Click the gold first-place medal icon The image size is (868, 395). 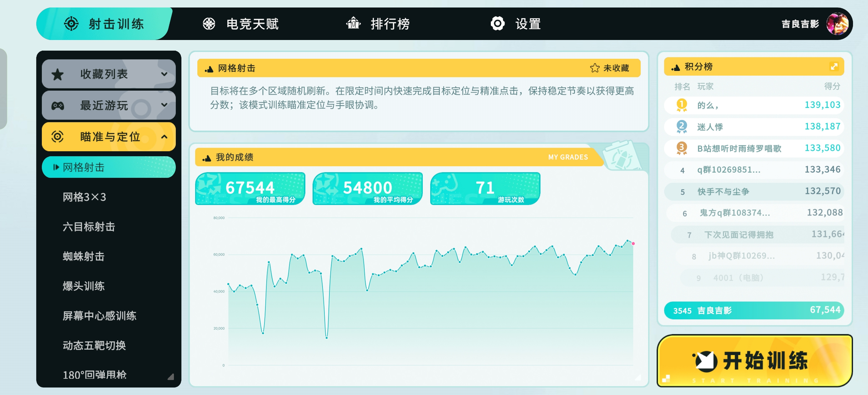[x=681, y=105]
